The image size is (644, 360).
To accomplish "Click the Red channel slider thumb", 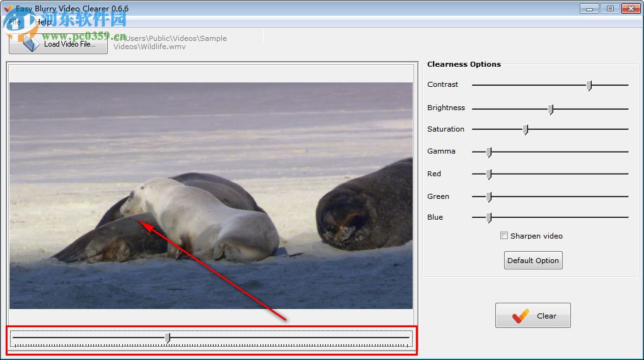I will click(489, 174).
